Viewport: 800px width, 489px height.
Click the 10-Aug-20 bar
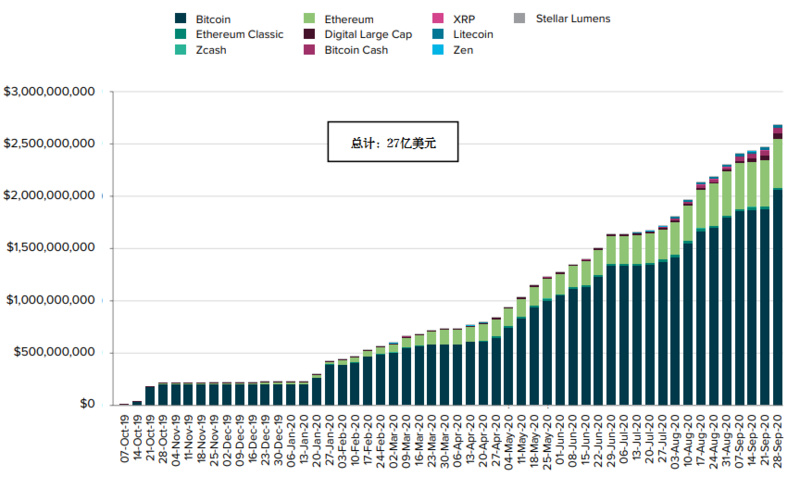(688, 303)
